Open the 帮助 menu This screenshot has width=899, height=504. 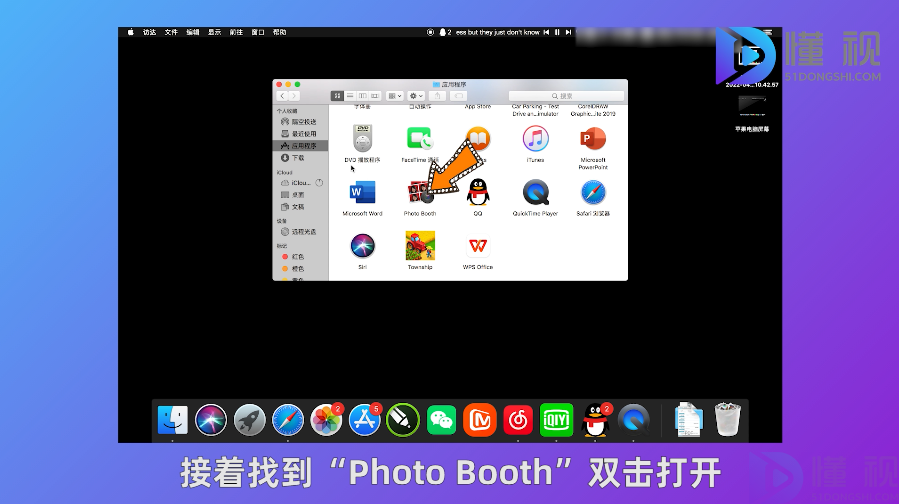pos(279,32)
